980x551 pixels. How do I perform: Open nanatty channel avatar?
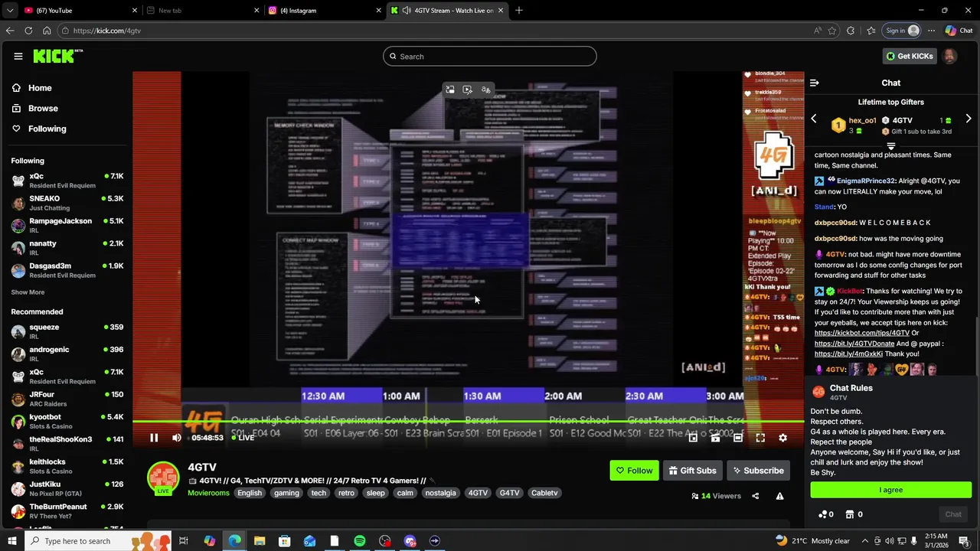(18, 248)
